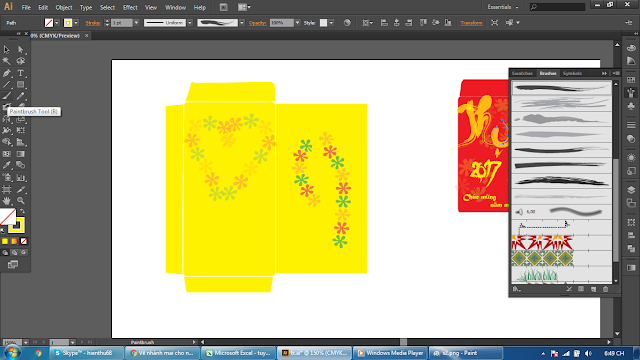Click Change Screen Mode icon
The image size is (640, 360).
click(13, 264)
